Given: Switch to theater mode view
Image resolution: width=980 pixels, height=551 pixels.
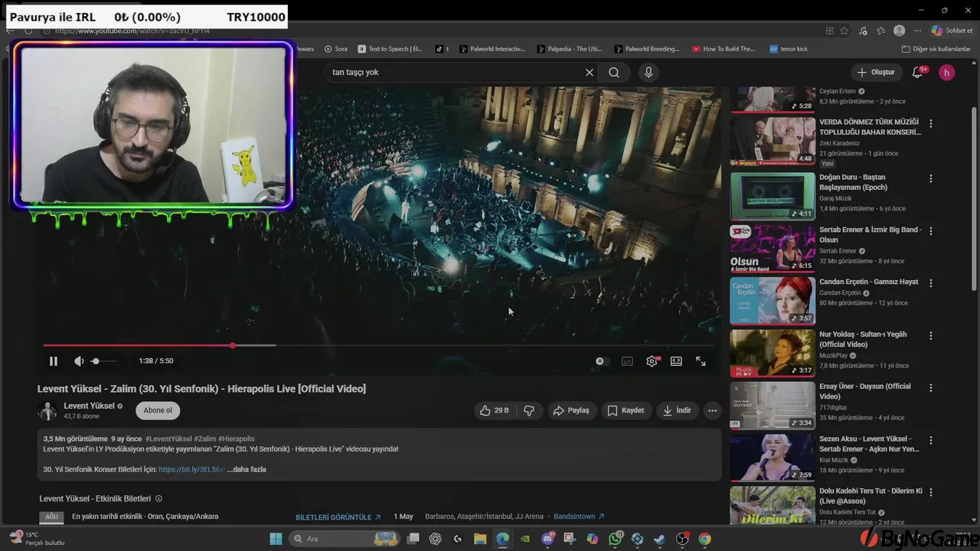Looking at the screenshot, I should click(676, 361).
